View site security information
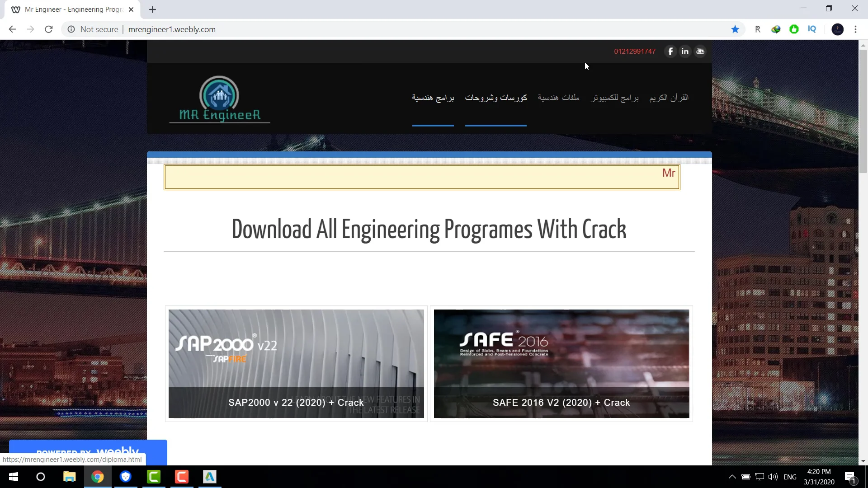The width and height of the screenshot is (868, 488). pos(71,29)
